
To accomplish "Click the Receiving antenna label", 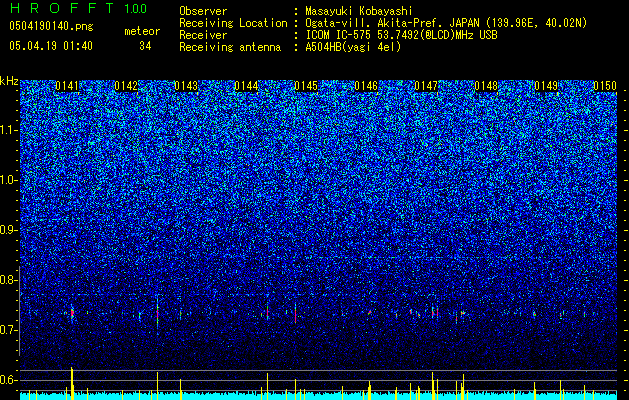I will tap(230, 47).
